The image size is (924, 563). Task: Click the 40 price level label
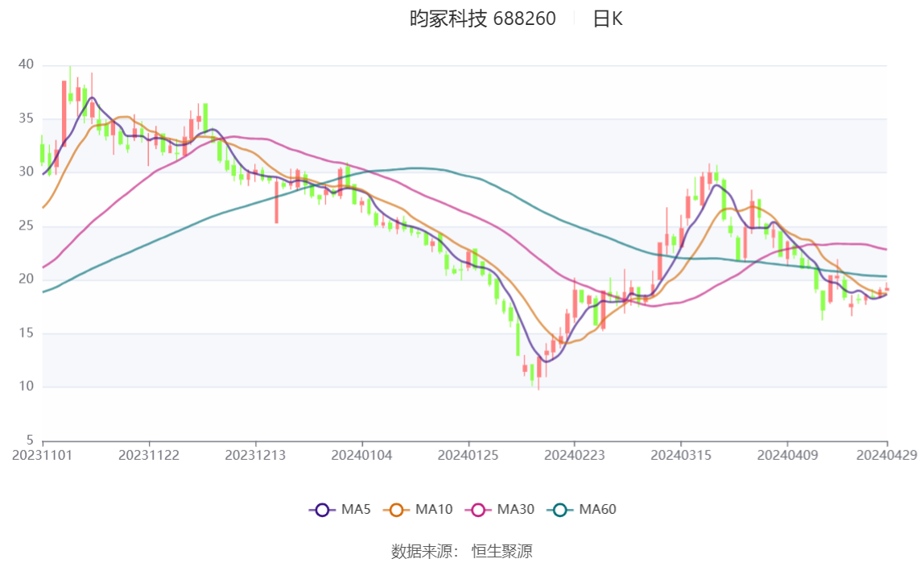(x=27, y=65)
